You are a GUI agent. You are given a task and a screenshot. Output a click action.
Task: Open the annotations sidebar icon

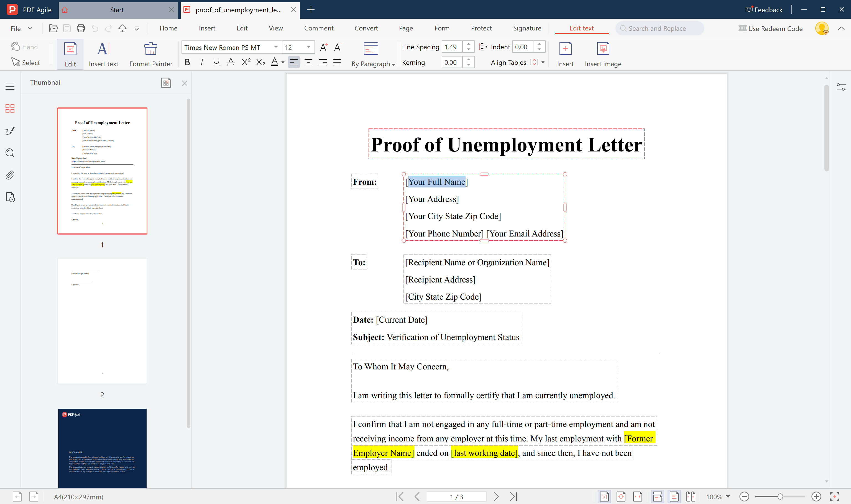pyautogui.click(x=9, y=131)
